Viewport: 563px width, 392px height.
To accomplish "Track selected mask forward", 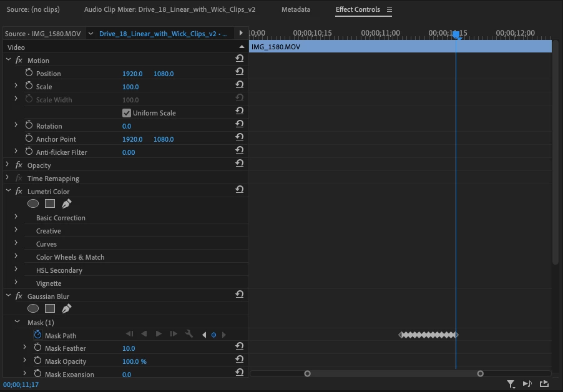I will (159, 334).
